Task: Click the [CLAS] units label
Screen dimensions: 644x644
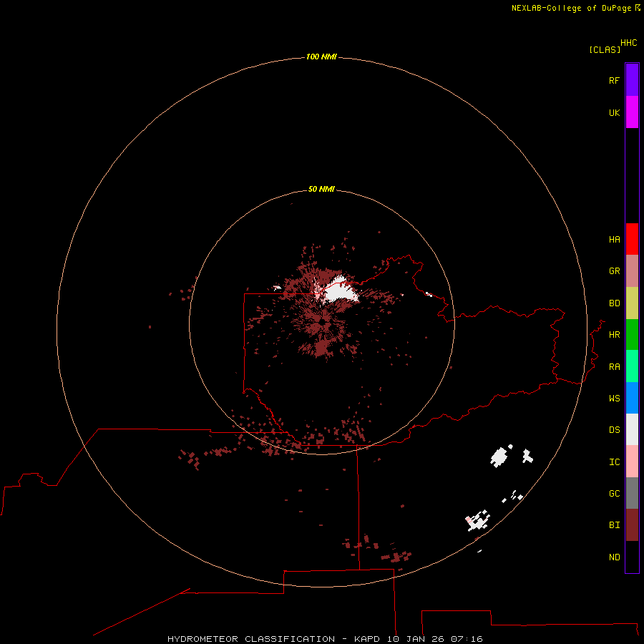Action: 605,49
